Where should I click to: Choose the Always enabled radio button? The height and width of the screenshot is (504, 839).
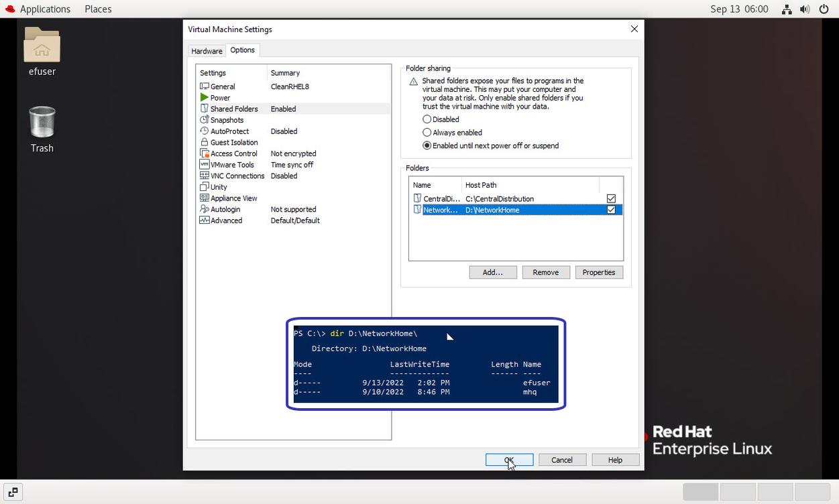pos(427,133)
